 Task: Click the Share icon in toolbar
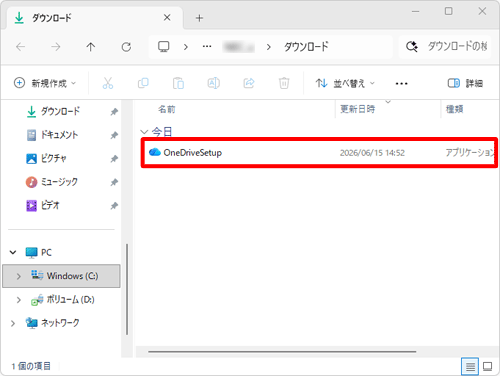click(249, 83)
